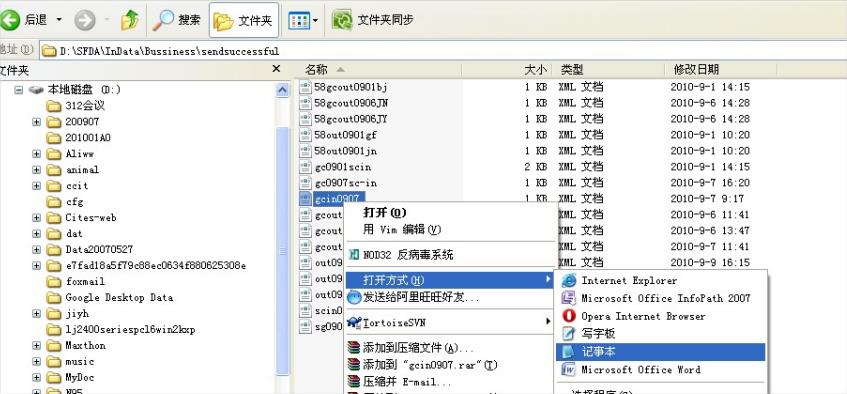Select file 58out0901jn icon

(306, 150)
